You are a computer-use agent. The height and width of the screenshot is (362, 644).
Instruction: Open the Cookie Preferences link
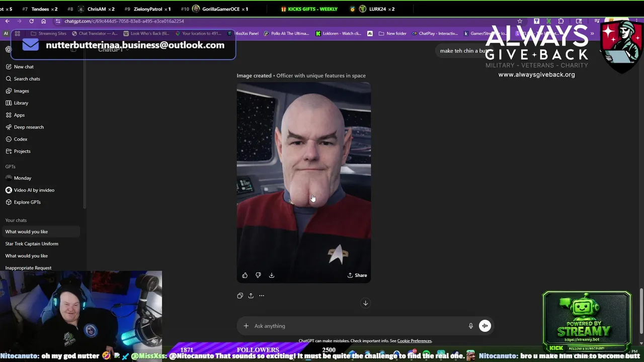[415, 341]
